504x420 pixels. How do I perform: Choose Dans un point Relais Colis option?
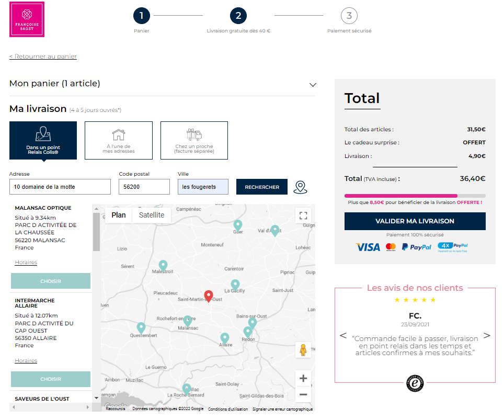pyautogui.click(x=43, y=140)
